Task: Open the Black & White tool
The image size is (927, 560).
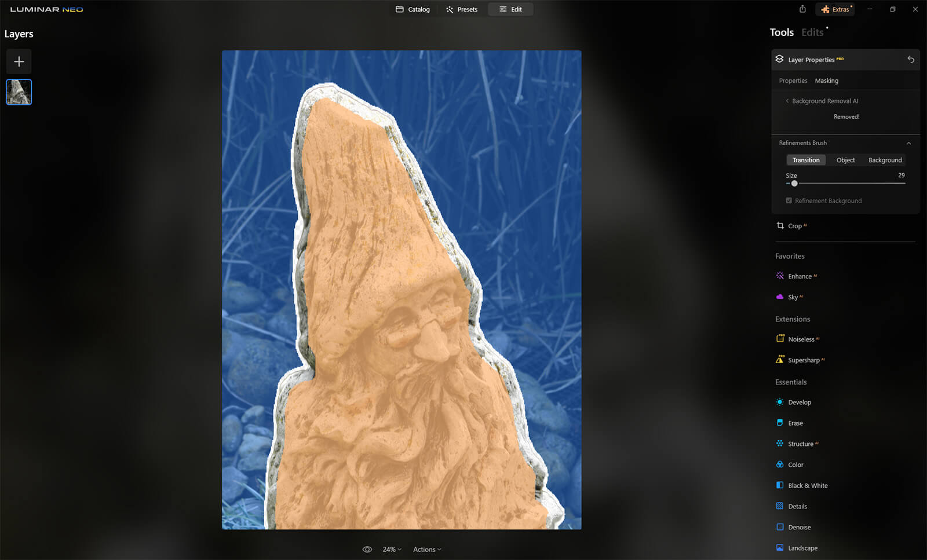Action: coord(807,486)
